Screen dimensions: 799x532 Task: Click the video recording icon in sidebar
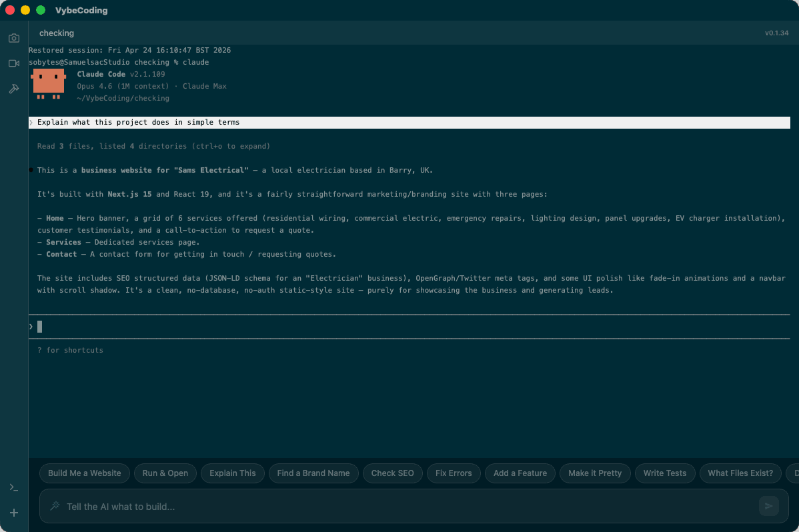click(14, 63)
